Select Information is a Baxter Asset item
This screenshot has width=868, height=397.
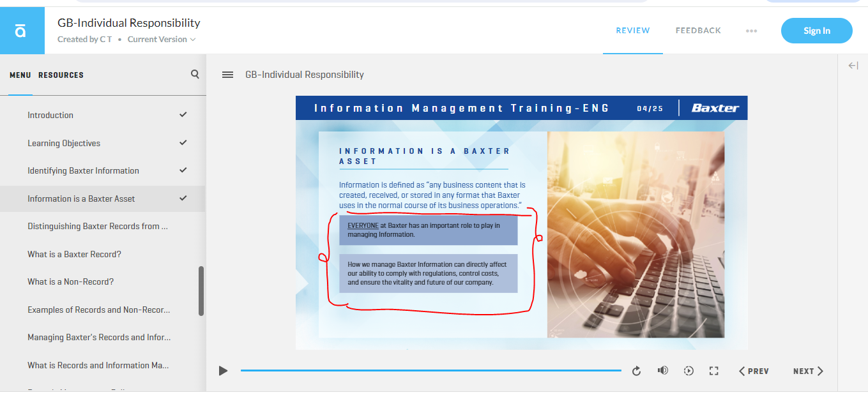click(x=102, y=198)
